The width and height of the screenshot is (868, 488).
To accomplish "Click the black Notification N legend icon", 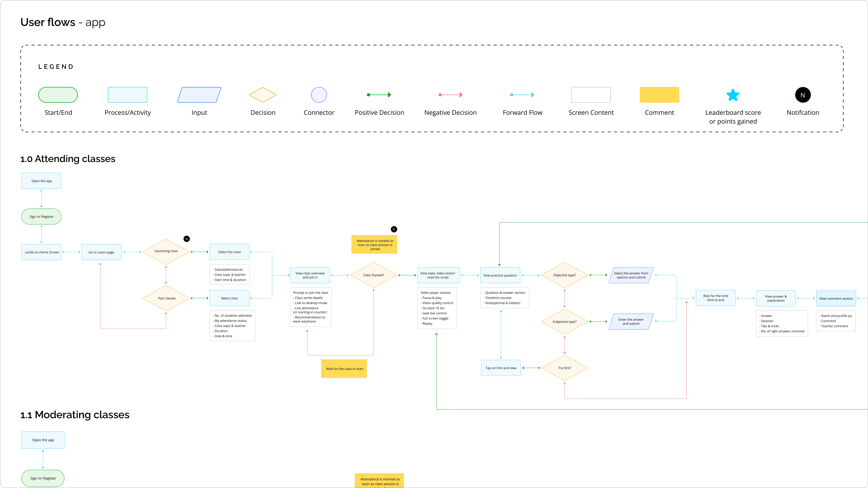I will pos(803,95).
